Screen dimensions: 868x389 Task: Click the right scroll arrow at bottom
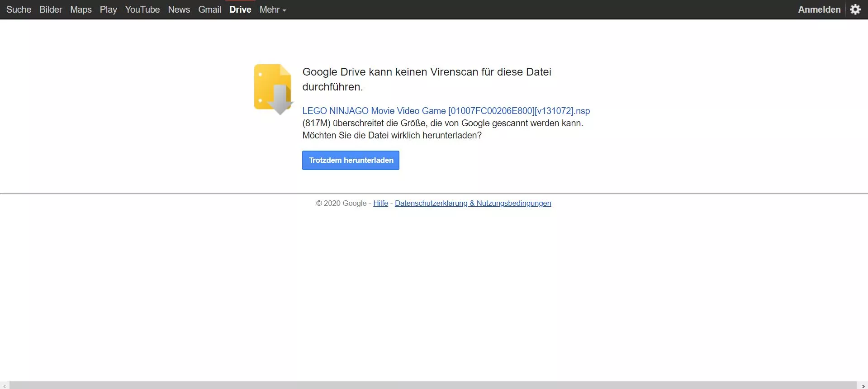pos(863,385)
